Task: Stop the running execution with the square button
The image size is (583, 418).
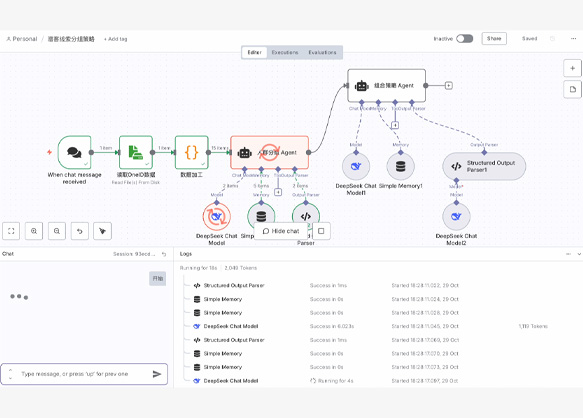Action: coord(321,231)
